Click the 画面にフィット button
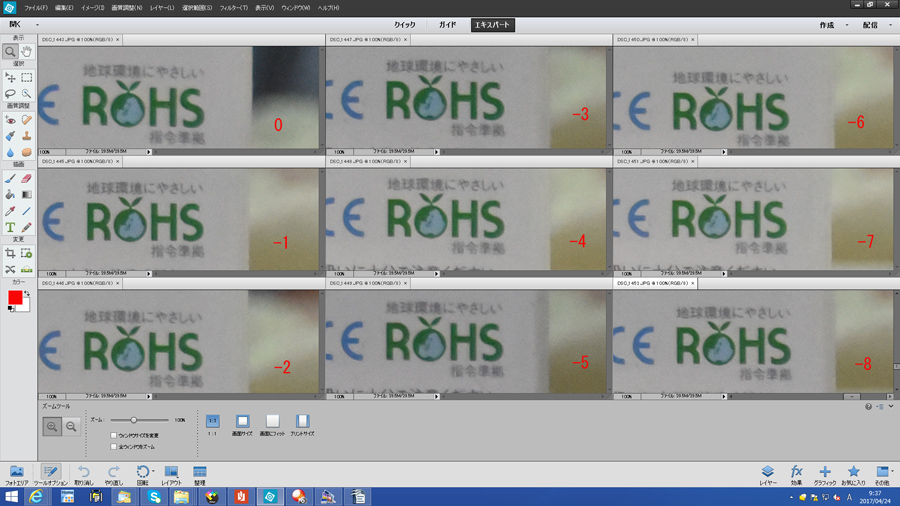This screenshot has height=506, width=900. click(x=272, y=422)
